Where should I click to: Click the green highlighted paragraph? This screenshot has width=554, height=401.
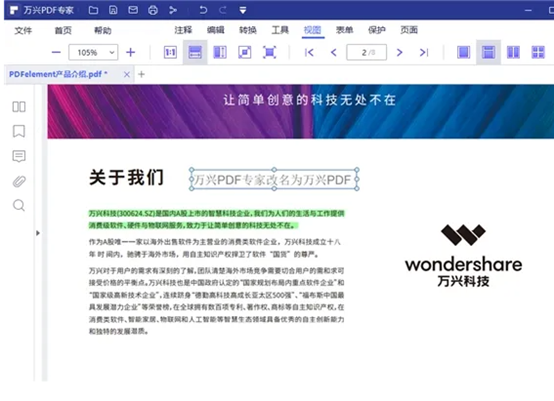click(216, 219)
